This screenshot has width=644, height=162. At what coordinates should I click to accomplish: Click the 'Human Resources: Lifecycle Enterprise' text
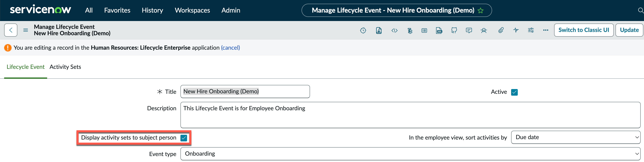point(141,48)
